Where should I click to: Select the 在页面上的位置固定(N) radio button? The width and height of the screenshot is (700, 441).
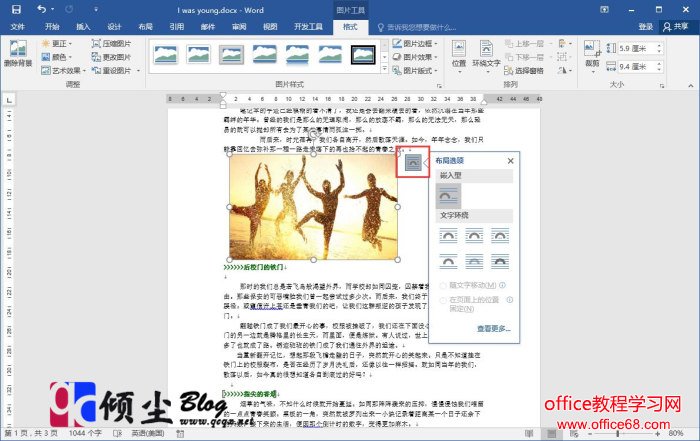(443, 300)
